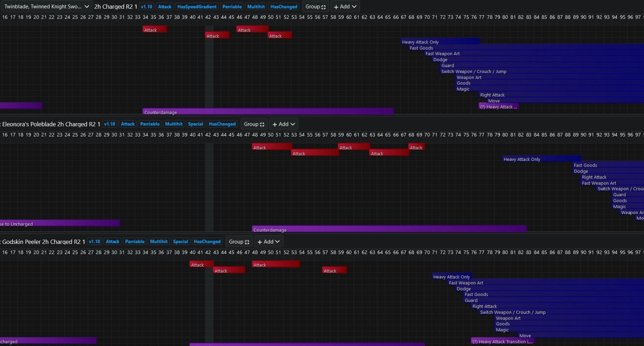Open the Group dropdown in Twinblade header
The height and width of the screenshot is (346, 644).
(315, 6)
